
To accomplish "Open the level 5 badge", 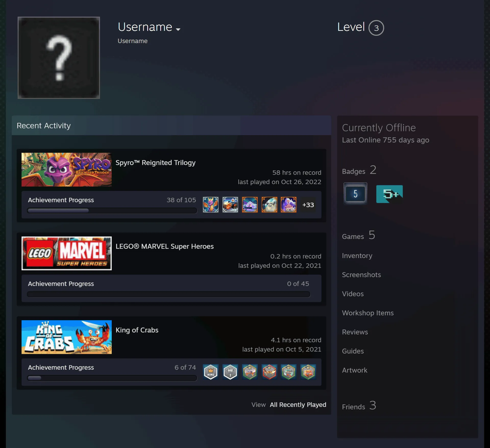I will pos(355,194).
